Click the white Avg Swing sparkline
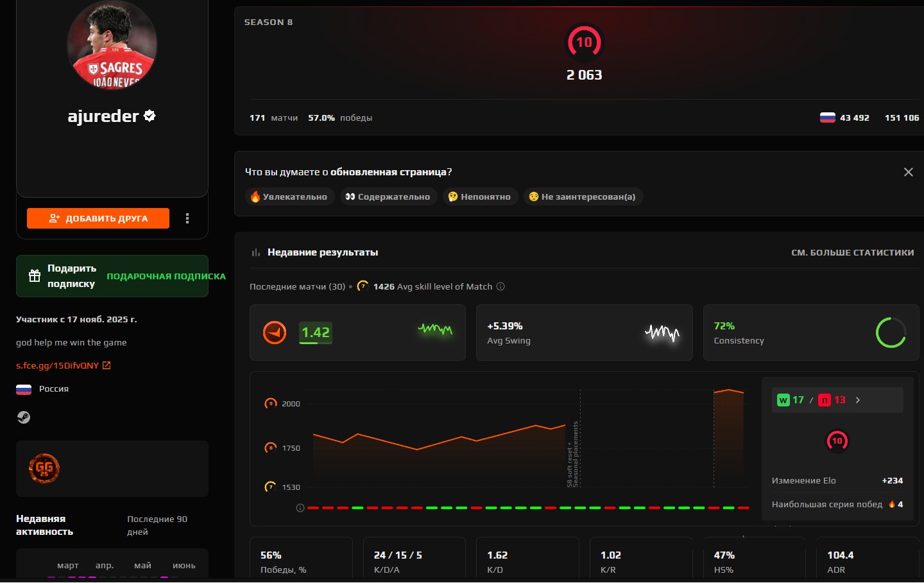The height and width of the screenshot is (583, 924). tap(662, 333)
